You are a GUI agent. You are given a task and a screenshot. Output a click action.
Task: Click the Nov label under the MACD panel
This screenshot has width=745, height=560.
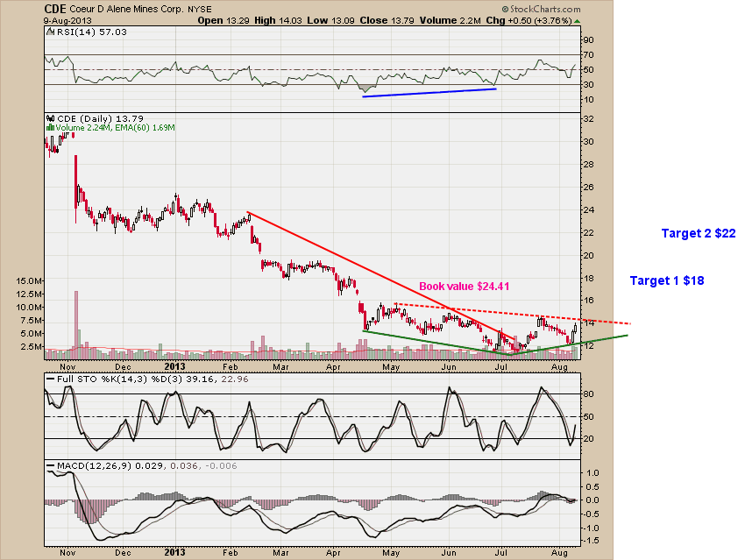click(x=68, y=553)
